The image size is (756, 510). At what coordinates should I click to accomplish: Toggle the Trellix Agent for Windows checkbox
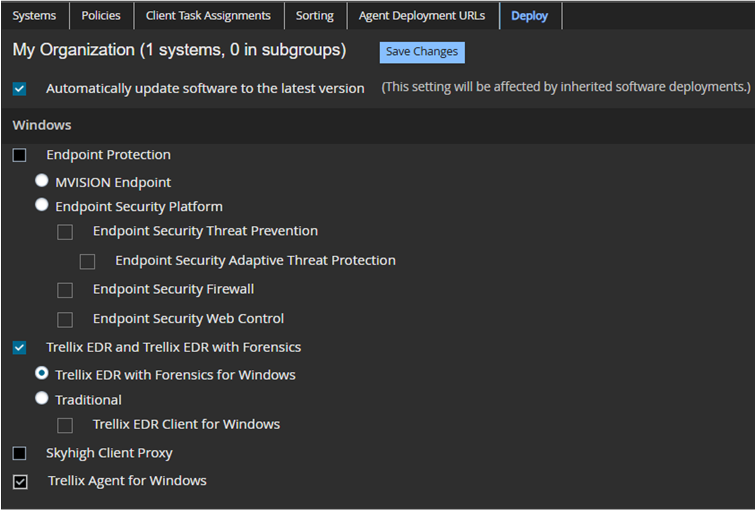(x=20, y=482)
